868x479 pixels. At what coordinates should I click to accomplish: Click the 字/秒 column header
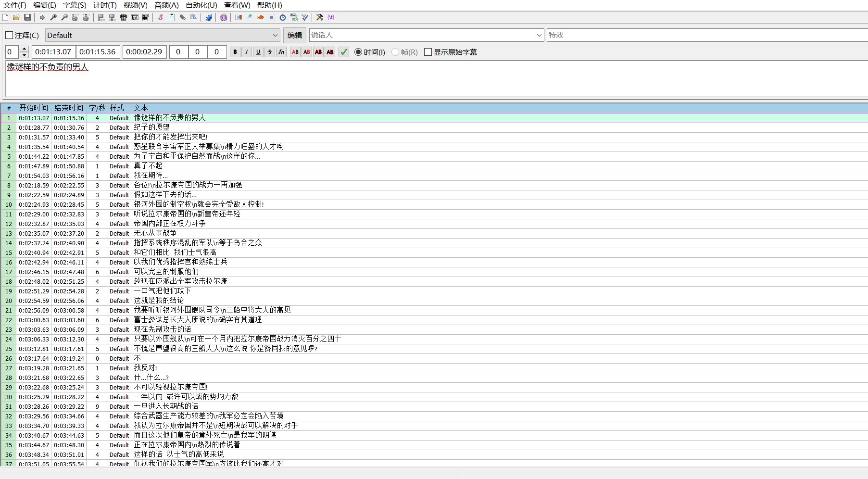tap(97, 108)
